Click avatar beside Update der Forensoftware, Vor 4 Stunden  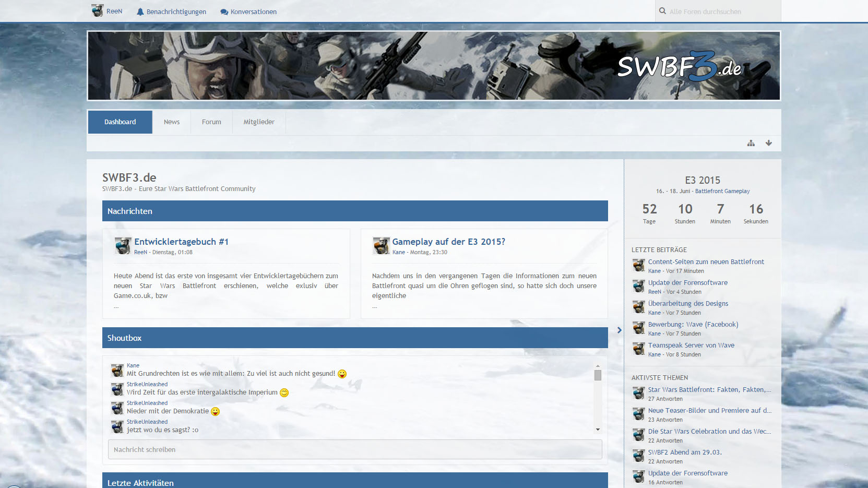[638, 286]
